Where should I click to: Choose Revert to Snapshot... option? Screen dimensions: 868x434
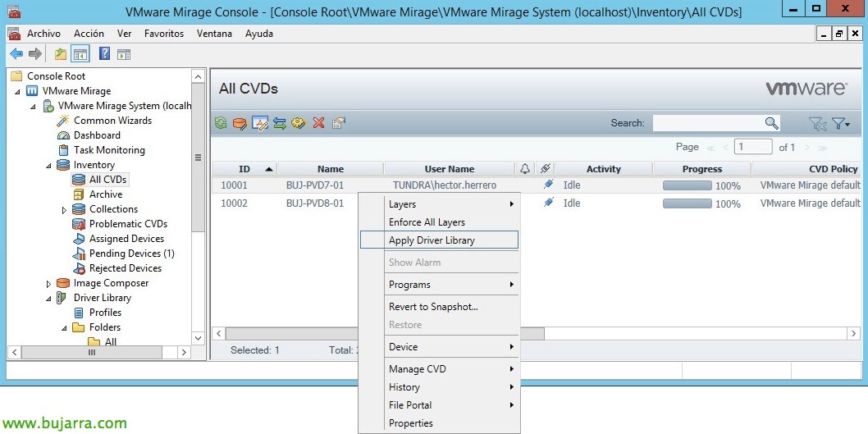pyautogui.click(x=439, y=307)
